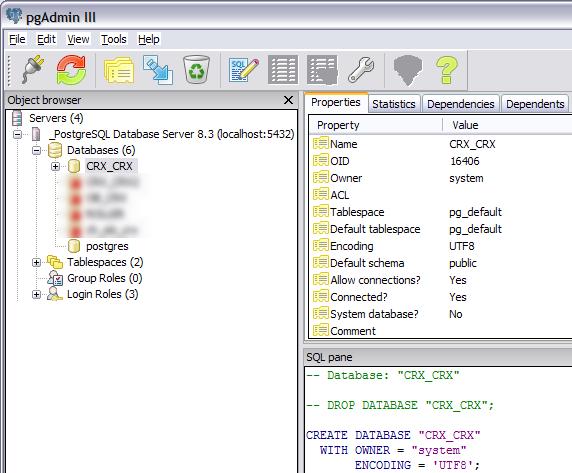
Task: Click the Servers group icon in the tree
Action: pyautogui.click(x=17, y=118)
